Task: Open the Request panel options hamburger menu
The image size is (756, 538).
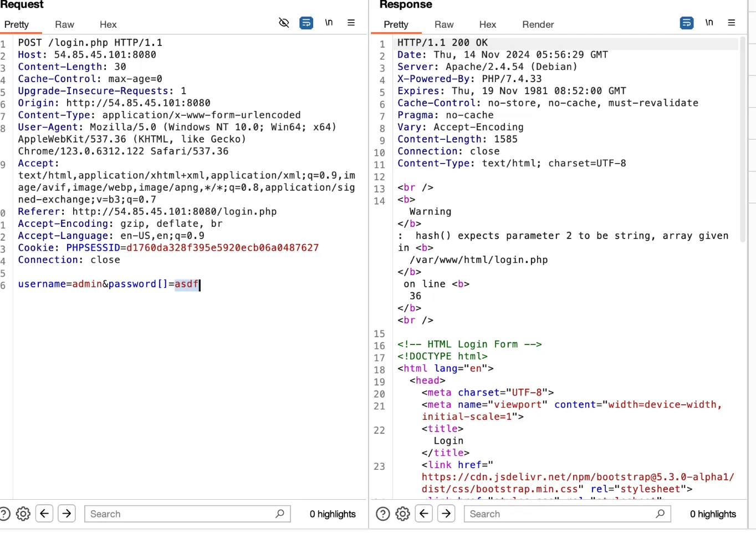Action: [x=351, y=23]
